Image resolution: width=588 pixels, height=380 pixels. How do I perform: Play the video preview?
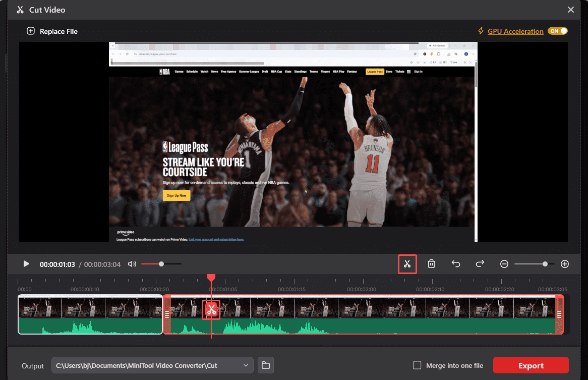(x=26, y=264)
